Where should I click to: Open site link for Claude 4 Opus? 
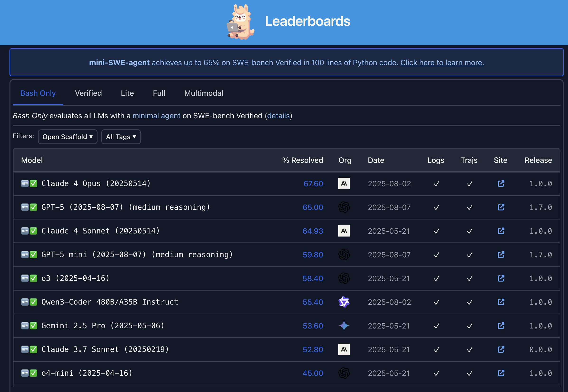click(x=501, y=183)
